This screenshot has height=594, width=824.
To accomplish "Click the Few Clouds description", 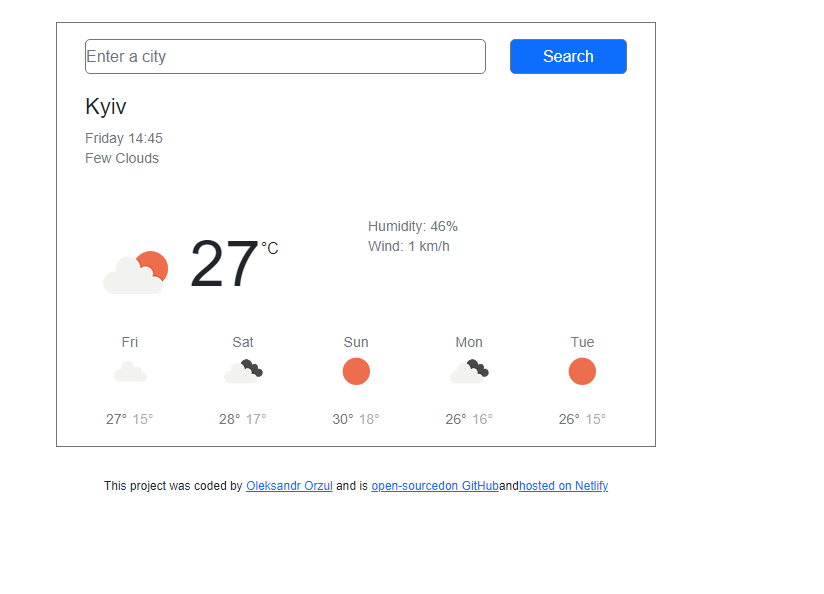I will pyautogui.click(x=122, y=158).
